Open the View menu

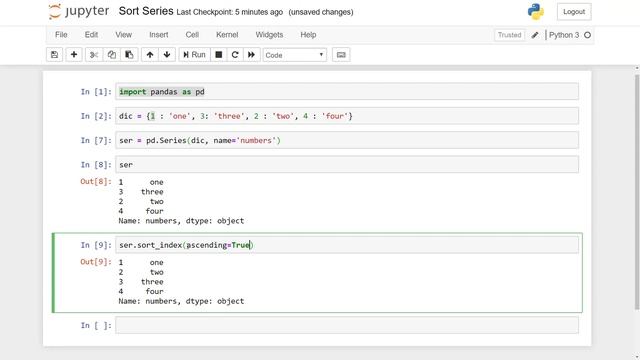point(123,35)
